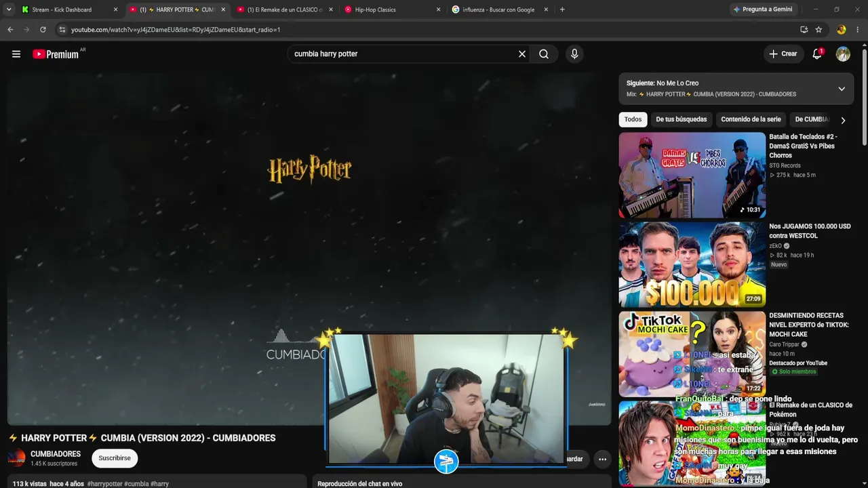868x488 pixels.
Task: Click the magnifier search button
Action: click(x=544, y=54)
